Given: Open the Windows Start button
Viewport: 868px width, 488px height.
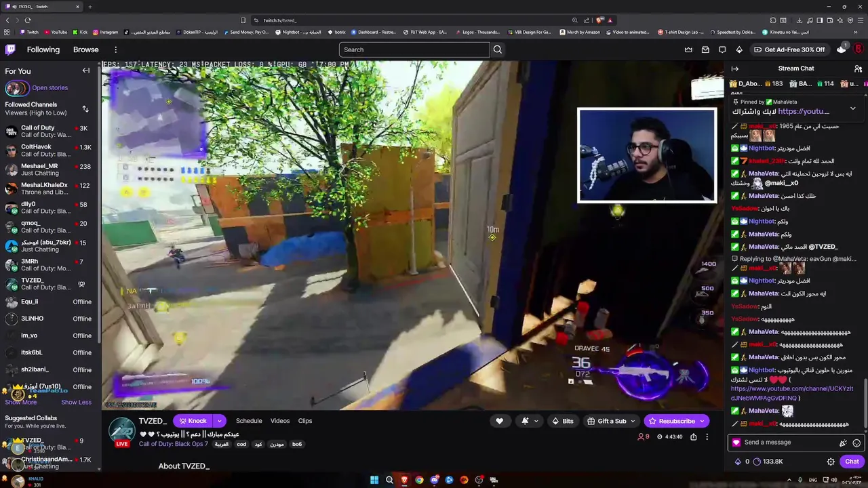Looking at the screenshot, I should click(x=374, y=480).
